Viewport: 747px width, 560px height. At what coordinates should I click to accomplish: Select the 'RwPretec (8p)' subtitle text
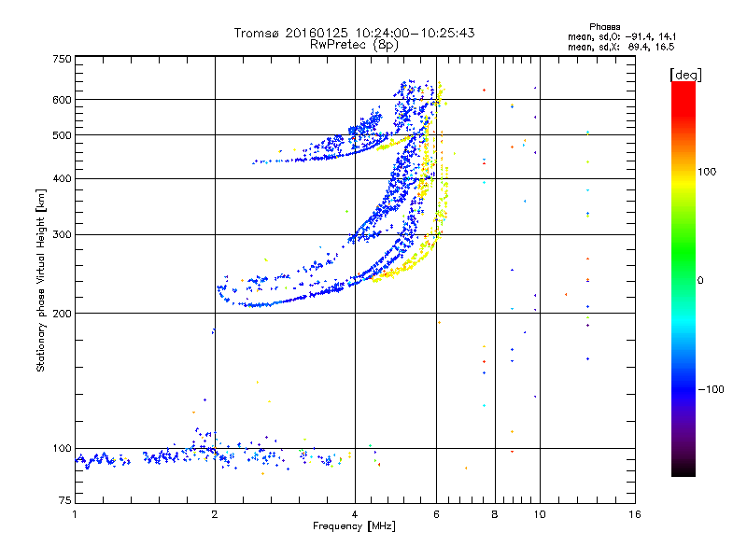point(354,45)
